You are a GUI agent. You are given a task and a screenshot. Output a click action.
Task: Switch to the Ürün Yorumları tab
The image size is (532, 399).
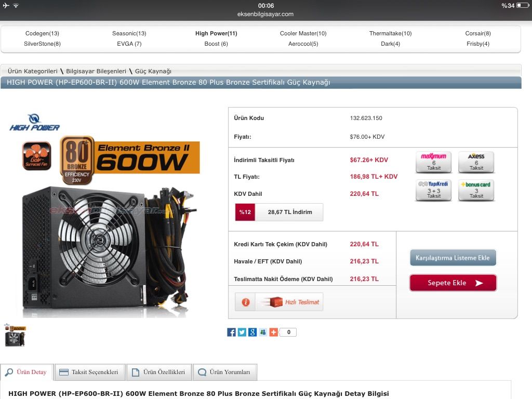pyautogui.click(x=225, y=372)
